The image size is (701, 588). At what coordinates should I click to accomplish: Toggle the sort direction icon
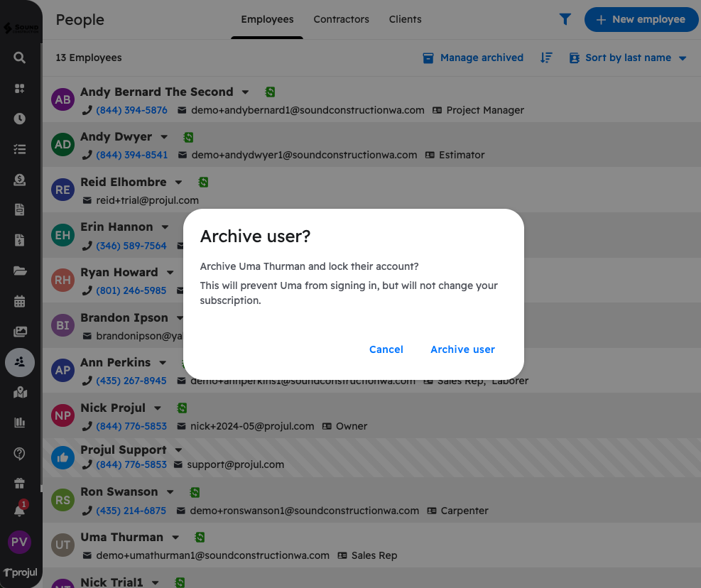546,58
